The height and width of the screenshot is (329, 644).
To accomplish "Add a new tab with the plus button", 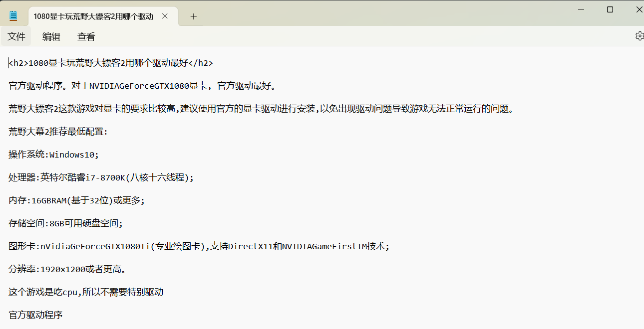I will 194,16.
